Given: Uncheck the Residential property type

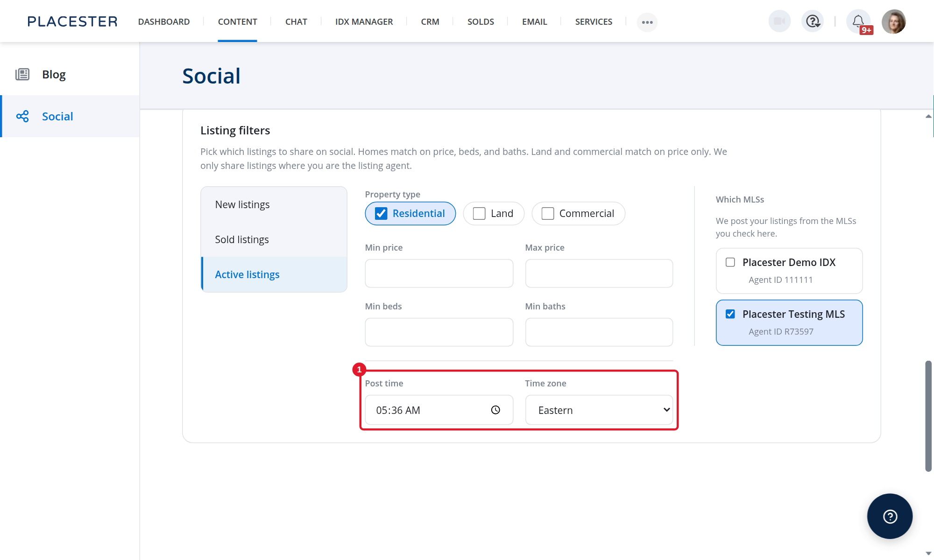Looking at the screenshot, I should 381,213.
